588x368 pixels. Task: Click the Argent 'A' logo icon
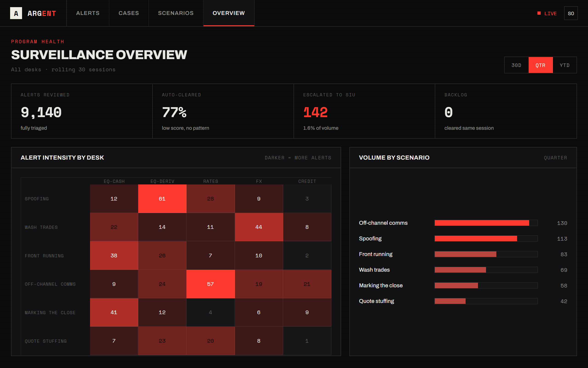(x=16, y=13)
